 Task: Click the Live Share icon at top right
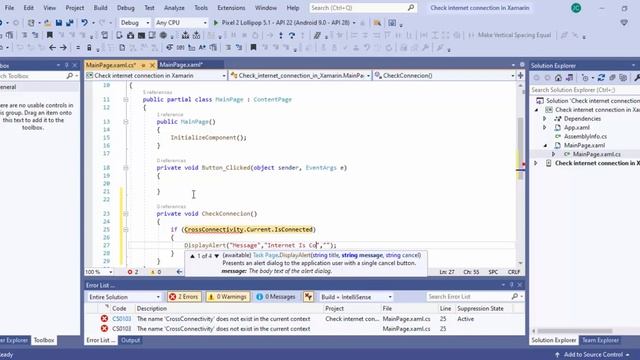(624, 23)
